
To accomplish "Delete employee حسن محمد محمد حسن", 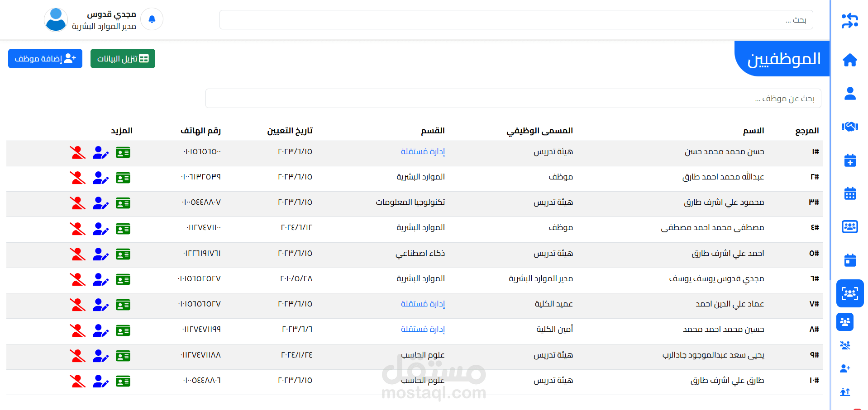I will (x=78, y=153).
